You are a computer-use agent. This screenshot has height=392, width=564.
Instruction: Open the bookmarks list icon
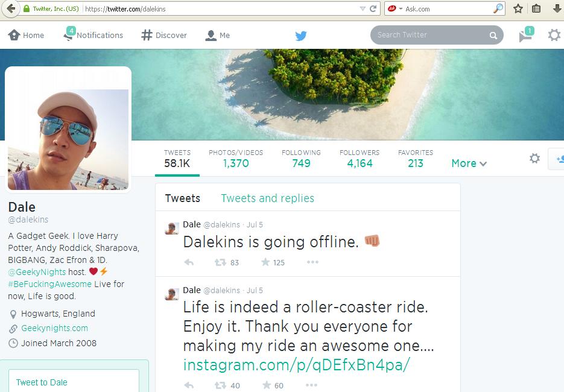coord(536,8)
